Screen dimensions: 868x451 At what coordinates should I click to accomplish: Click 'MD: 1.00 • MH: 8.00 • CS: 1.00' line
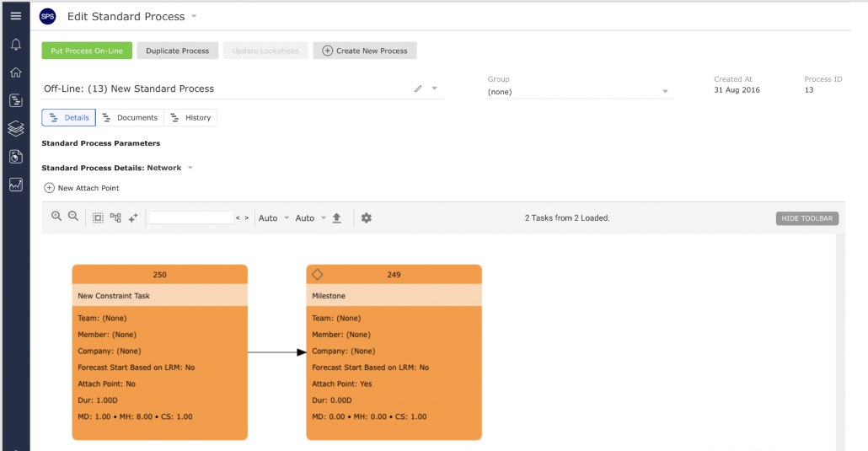(x=135, y=416)
